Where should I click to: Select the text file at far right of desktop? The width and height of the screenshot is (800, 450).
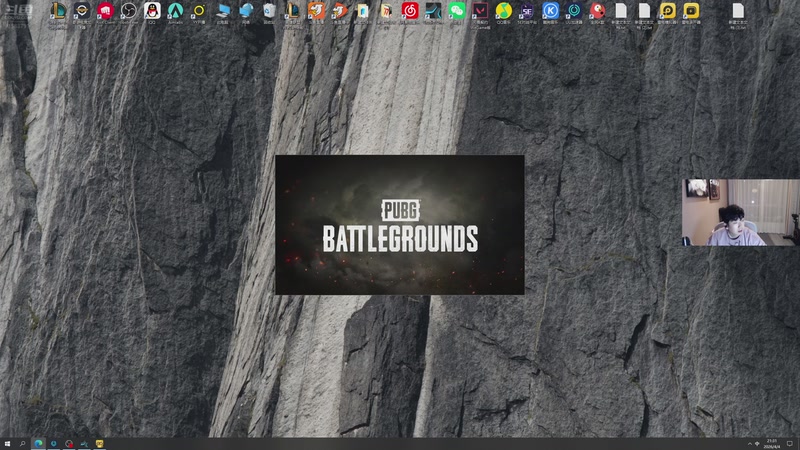coord(738,11)
